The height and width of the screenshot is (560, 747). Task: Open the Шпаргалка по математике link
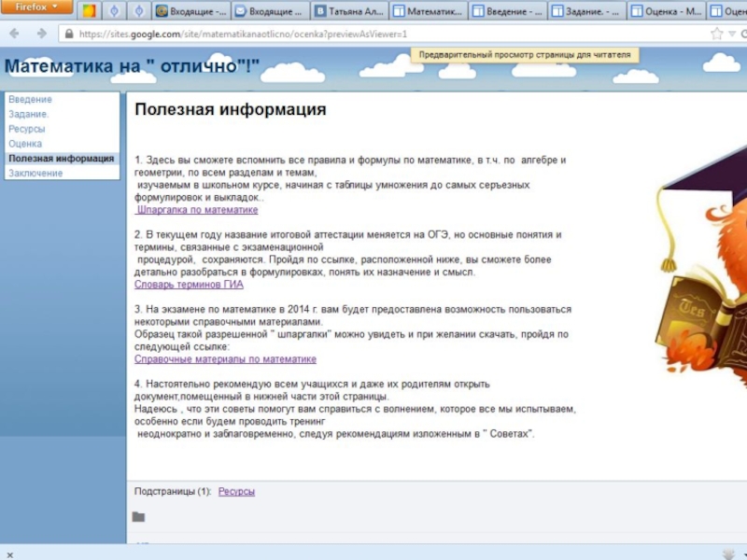[197, 210]
